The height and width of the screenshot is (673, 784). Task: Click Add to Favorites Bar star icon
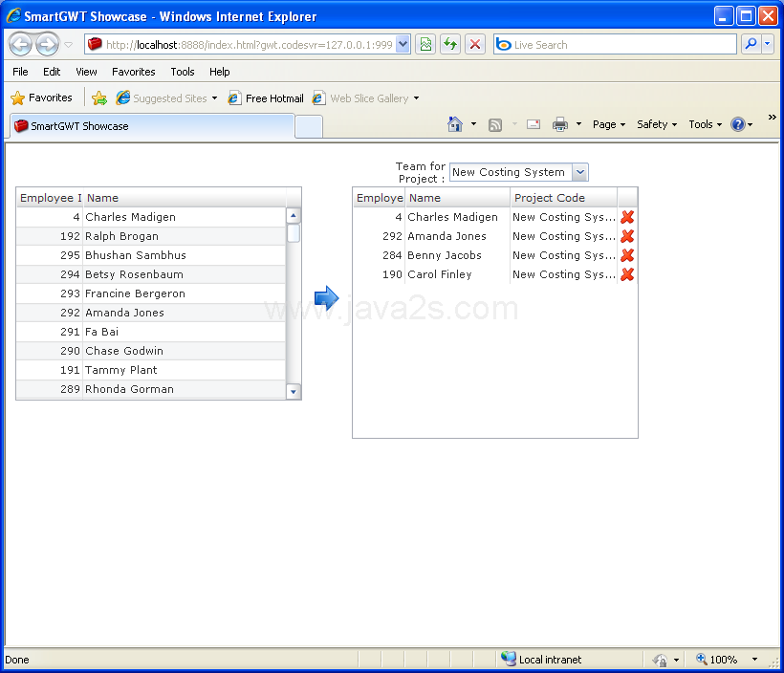pyautogui.click(x=99, y=98)
